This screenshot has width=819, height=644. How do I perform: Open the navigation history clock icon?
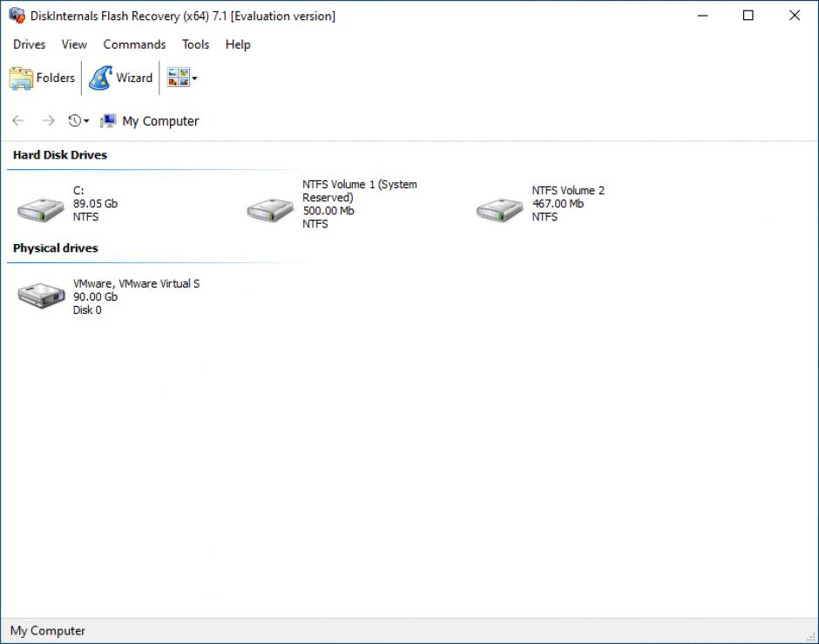coord(75,120)
